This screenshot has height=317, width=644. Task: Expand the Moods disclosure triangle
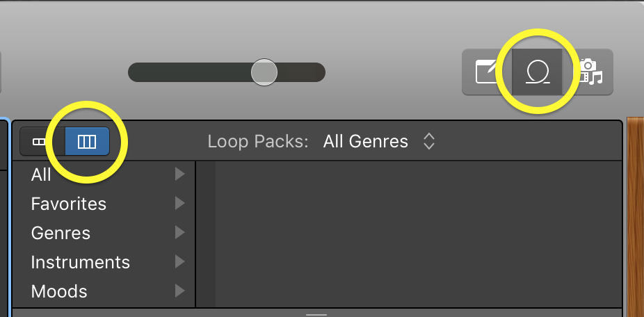coord(179,291)
